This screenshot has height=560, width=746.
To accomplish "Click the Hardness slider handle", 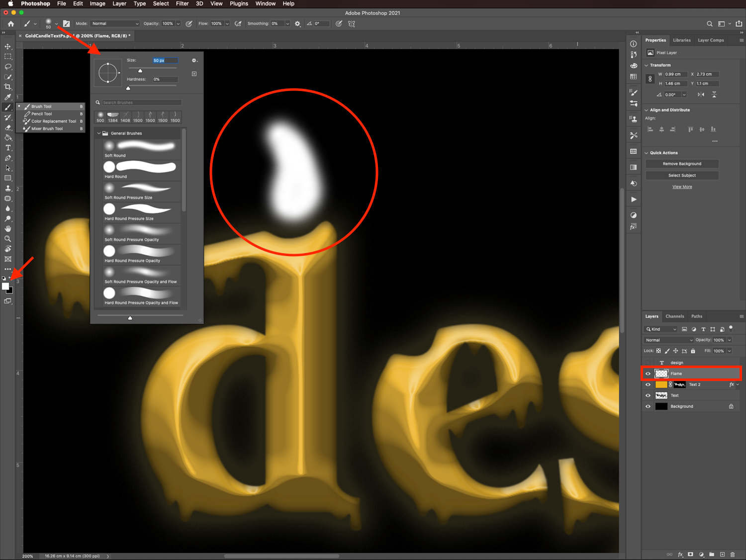I will point(128,88).
